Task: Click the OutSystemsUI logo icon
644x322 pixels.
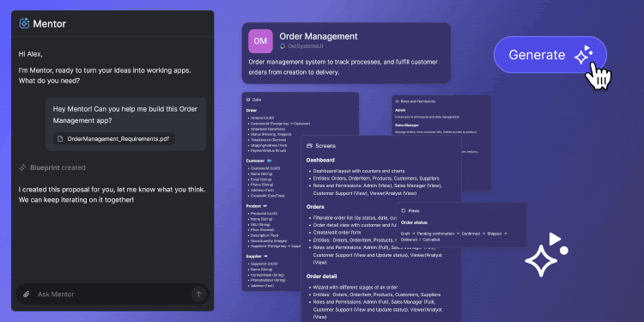Action: pos(283,46)
